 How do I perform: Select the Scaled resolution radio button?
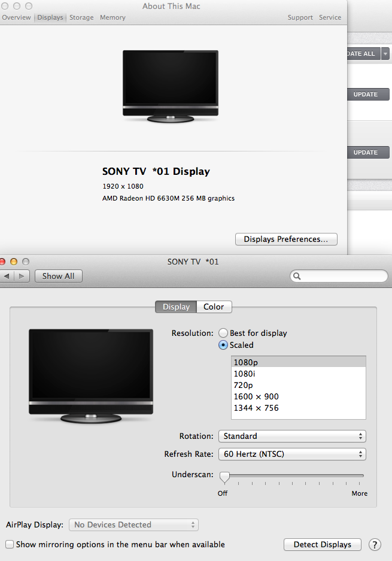223,345
